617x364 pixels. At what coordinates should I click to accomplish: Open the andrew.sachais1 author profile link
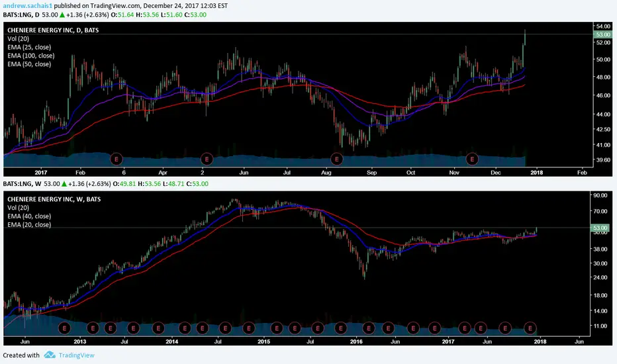coord(28,6)
